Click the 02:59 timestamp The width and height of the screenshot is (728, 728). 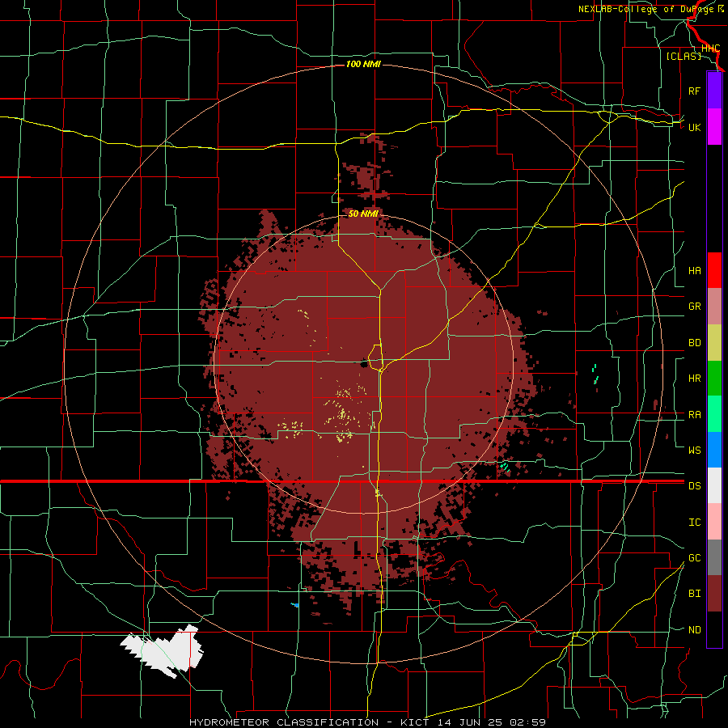[527, 722]
